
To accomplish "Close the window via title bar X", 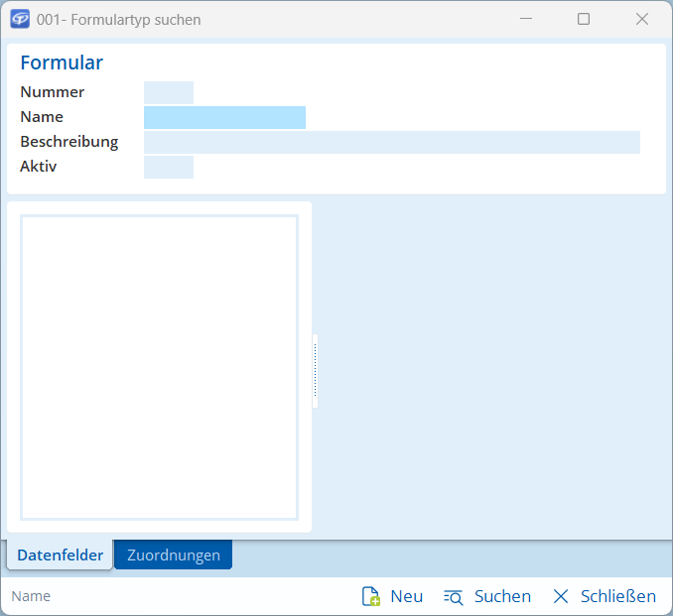I will pyautogui.click(x=642, y=19).
